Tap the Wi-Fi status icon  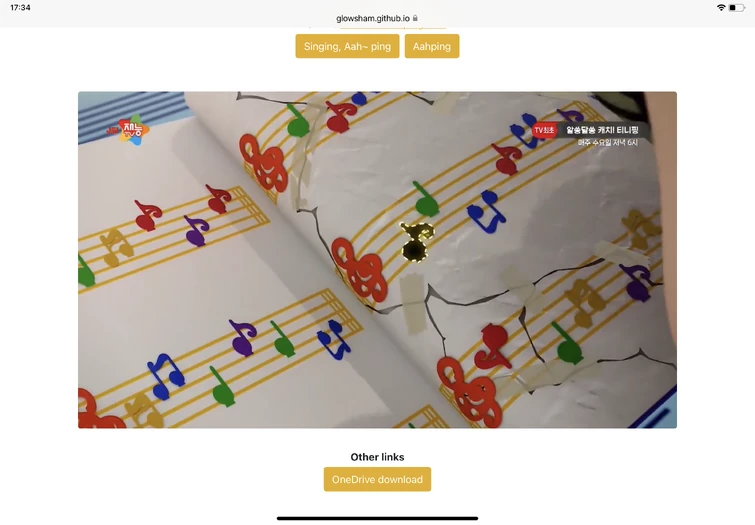721,8
